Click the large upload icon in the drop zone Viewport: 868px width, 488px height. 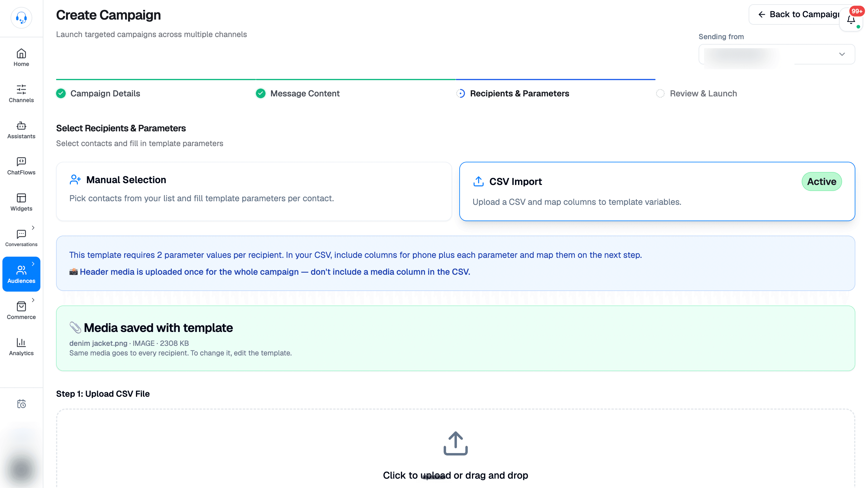(x=456, y=443)
